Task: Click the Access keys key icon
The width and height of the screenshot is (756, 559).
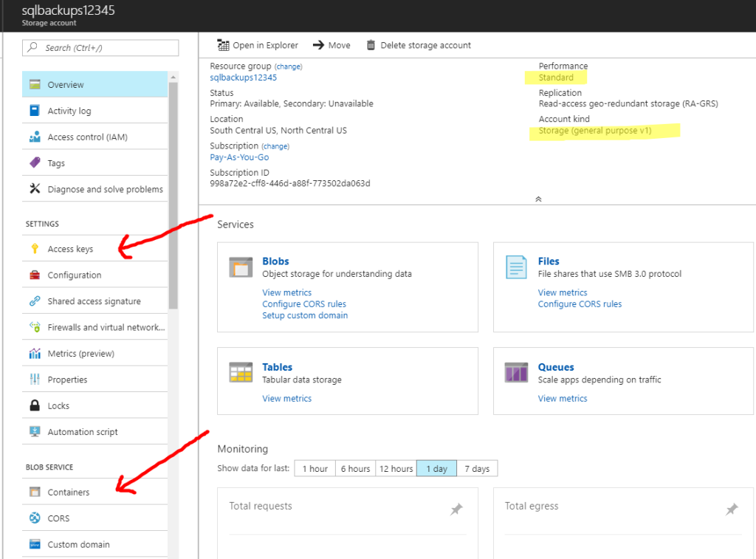Action: [x=35, y=249]
